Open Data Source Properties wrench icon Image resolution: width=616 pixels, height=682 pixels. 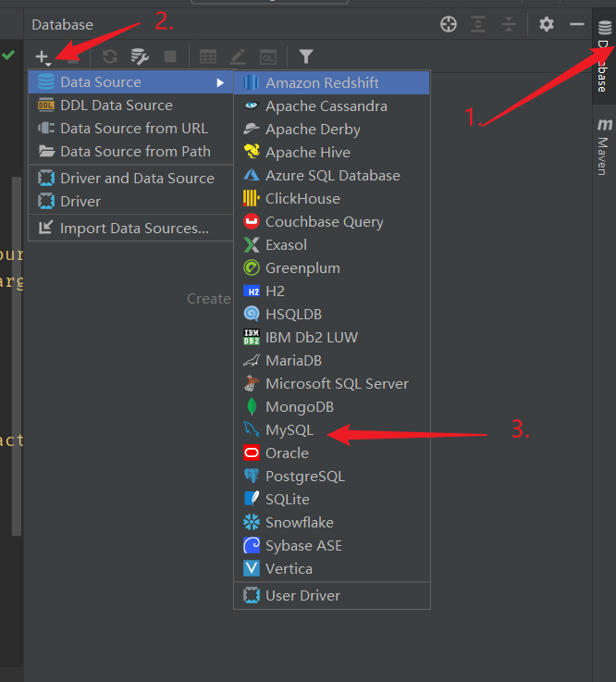140,56
